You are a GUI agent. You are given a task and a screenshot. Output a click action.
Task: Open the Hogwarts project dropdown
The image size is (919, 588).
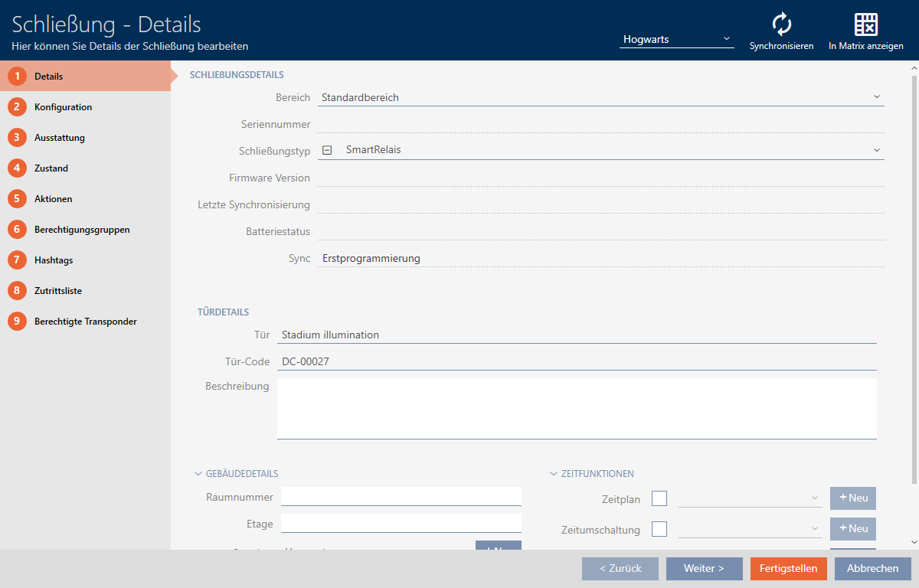(676, 39)
